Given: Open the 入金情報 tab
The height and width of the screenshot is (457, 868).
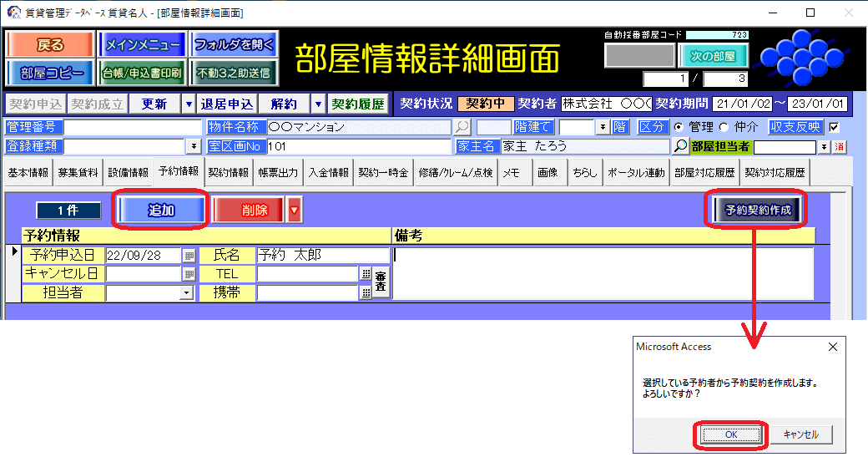Looking at the screenshot, I should coord(328,173).
